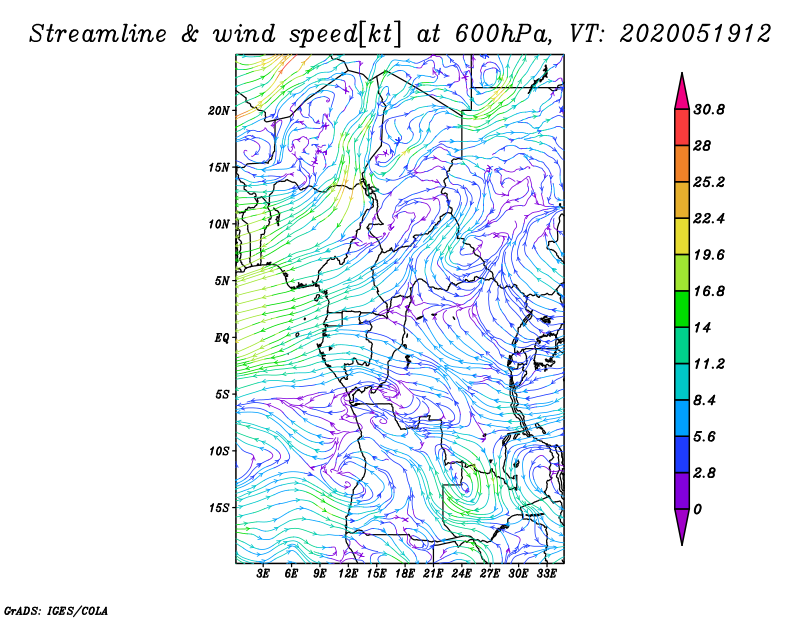Pick the cyan segment between 8.4 and 11.2

682,382
